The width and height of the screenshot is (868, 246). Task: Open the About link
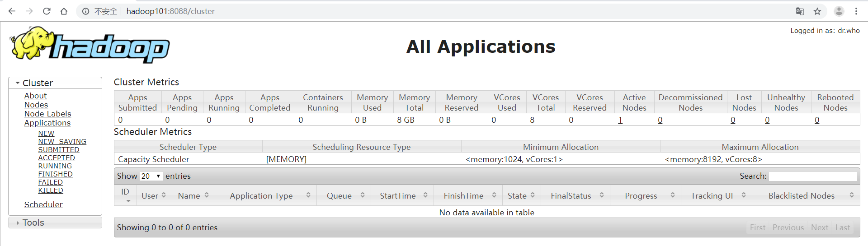click(35, 96)
